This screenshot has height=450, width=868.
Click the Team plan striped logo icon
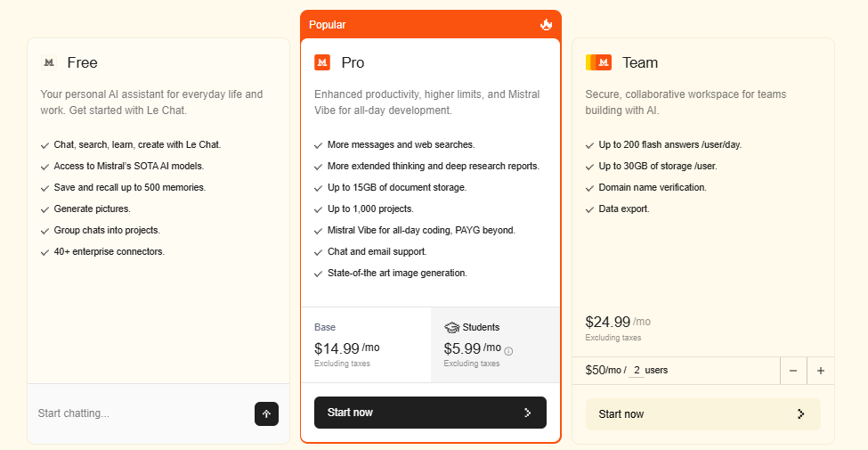598,62
